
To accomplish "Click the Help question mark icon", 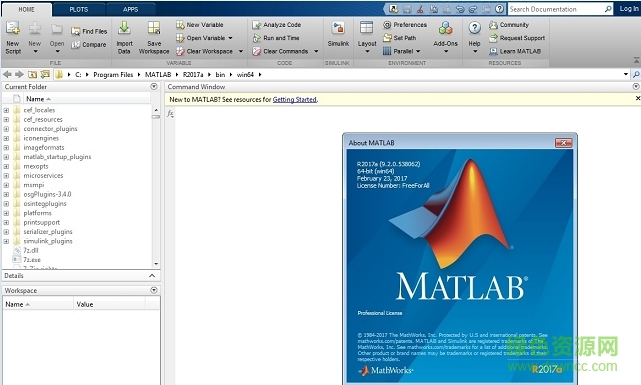I will [474, 28].
